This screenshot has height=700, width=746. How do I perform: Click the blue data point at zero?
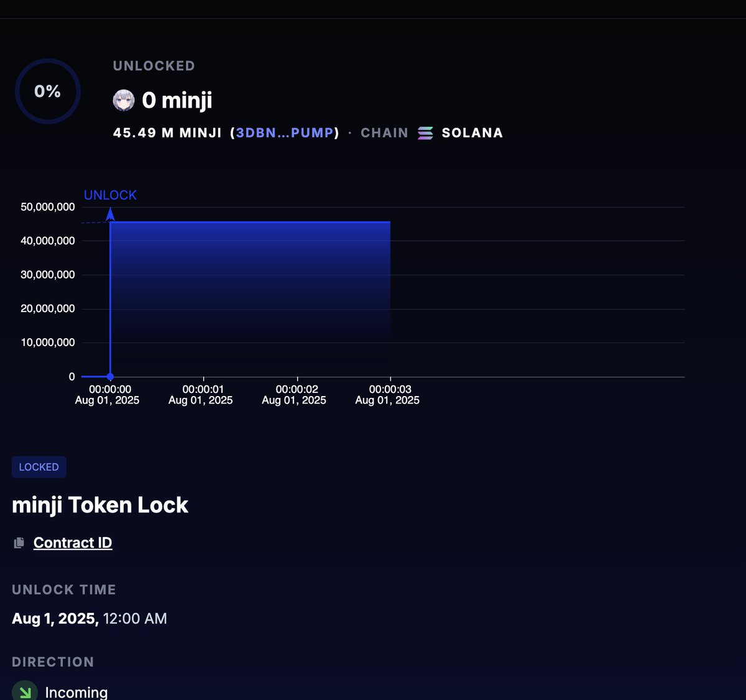(x=110, y=377)
